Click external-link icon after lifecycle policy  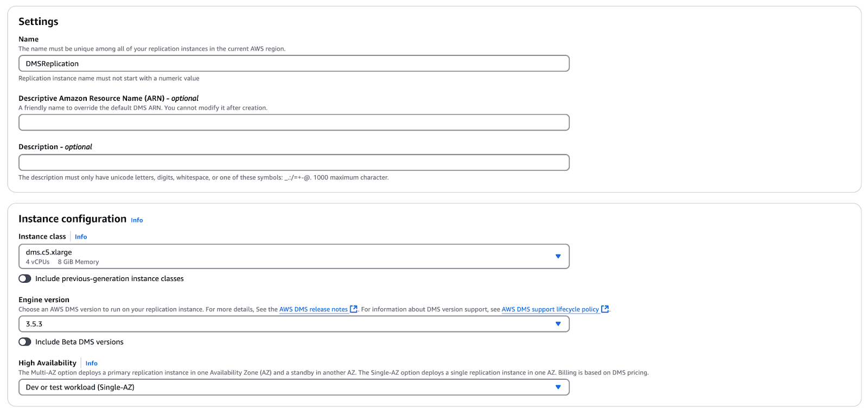coord(605,309)
